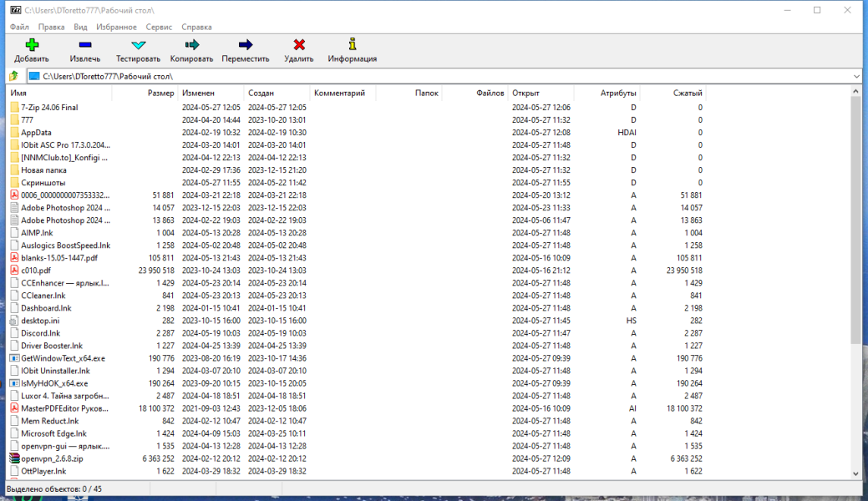This screenshot has height=501, width=868.
Task: Click the Копировать arrow icon
Action: click(x=191, y=45)
